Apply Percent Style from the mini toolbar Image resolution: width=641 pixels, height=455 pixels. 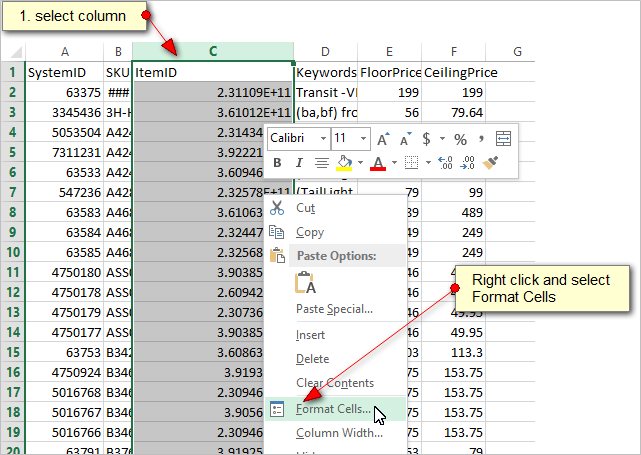point(460,139)
